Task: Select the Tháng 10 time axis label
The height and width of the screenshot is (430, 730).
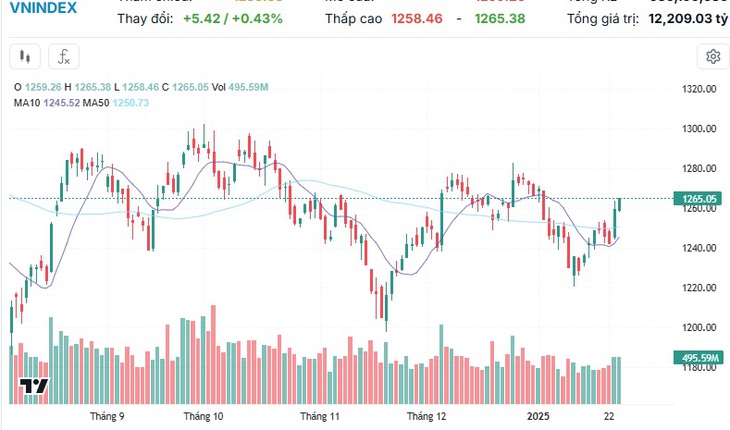Action: pyautogui.click(x=203, y=416)
